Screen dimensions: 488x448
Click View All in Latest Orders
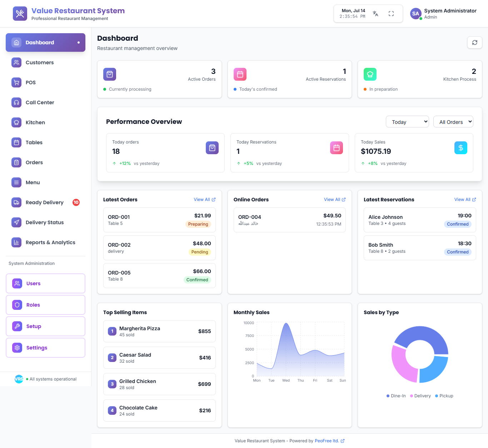pyautogui.click(x=204, y=200)
